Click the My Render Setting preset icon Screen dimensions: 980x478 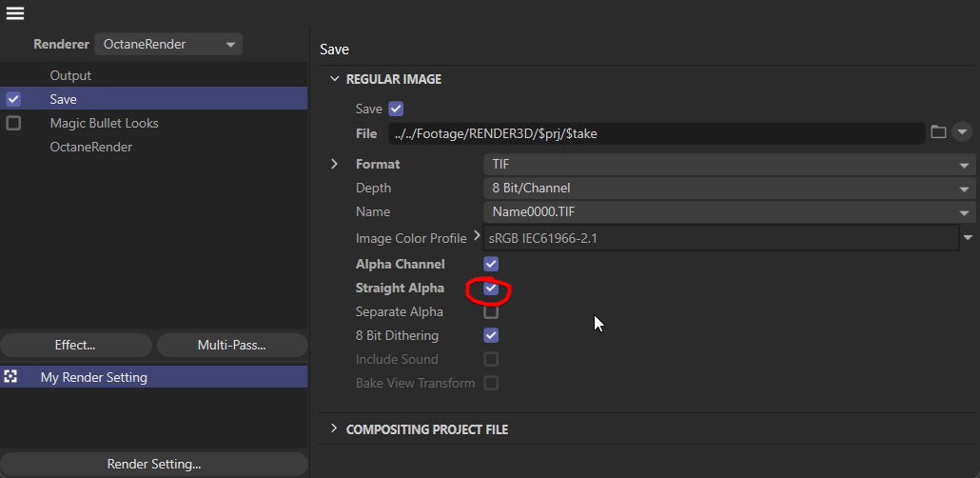[x=11, y=377]
